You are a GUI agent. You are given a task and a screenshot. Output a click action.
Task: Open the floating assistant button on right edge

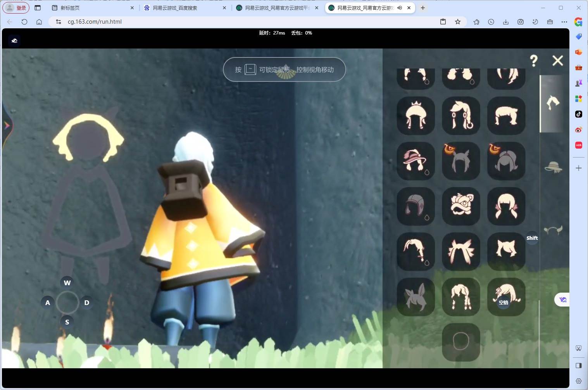click(562, 300)
